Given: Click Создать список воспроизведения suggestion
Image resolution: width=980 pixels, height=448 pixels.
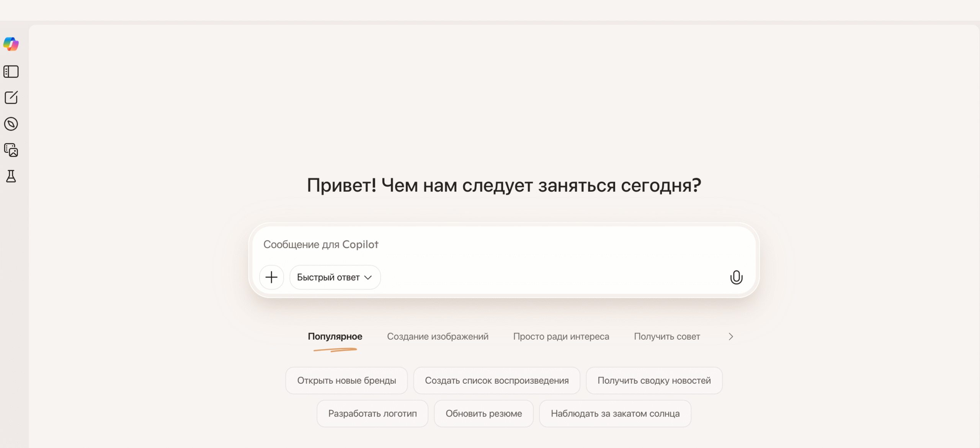Looking at the screenshot, I should point(497,381).
